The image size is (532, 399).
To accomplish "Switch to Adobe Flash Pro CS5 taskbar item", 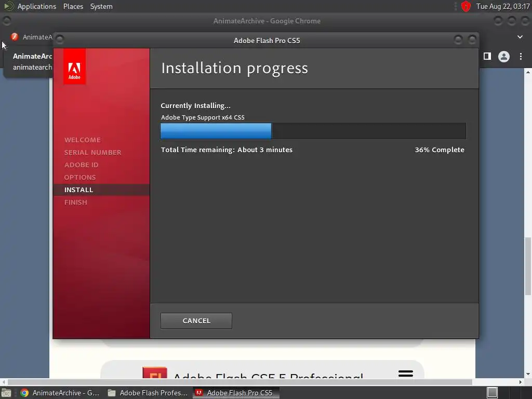I will [236, 393].
